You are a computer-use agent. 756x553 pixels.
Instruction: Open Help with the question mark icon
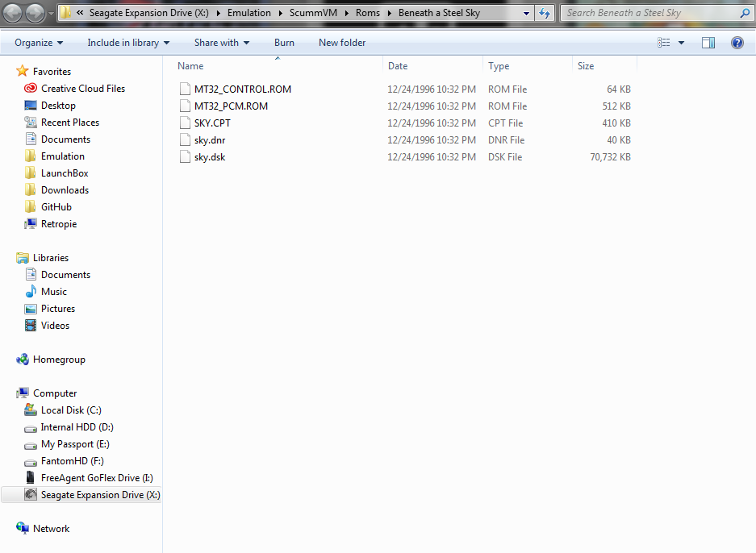pyautogui.click(x=737, y=43)
